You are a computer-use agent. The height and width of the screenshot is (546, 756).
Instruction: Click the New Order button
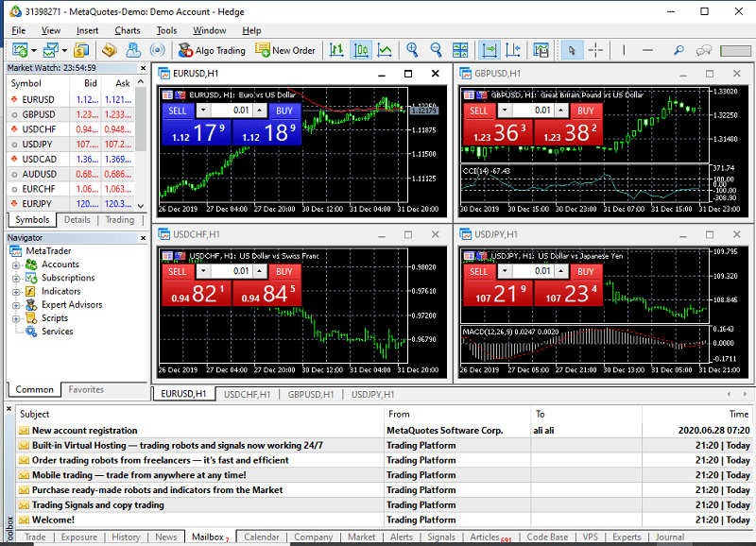285,50
